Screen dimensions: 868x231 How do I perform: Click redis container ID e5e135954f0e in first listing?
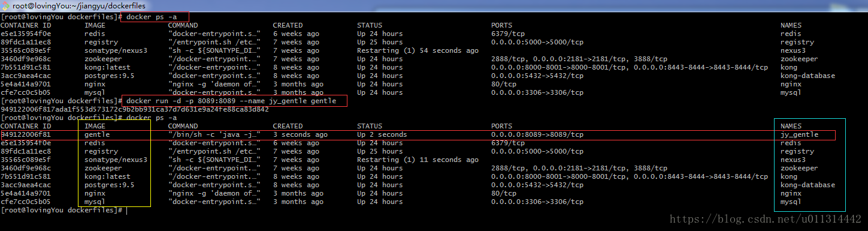(x=26, y=34)
